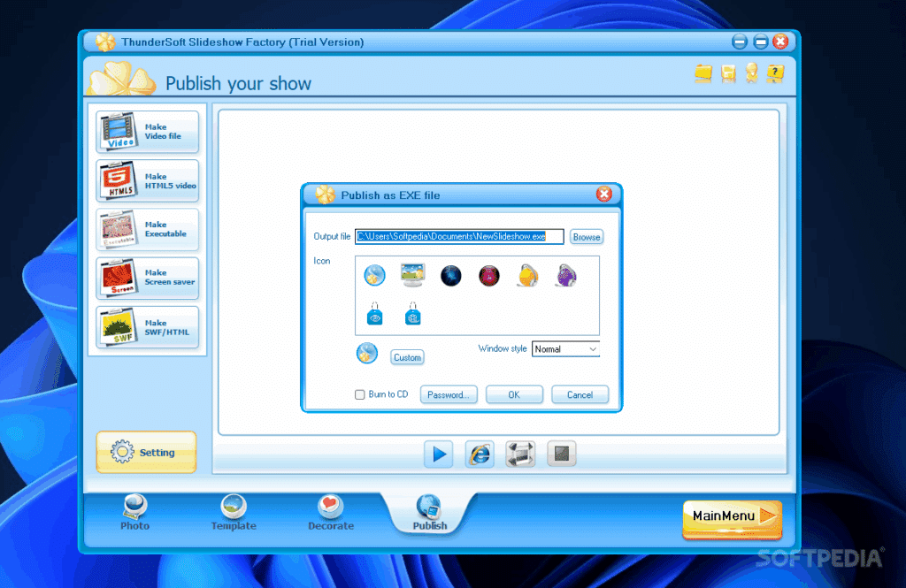Open the Password dialog
Viewport: 906px width, 588px height.
(448, 394)
